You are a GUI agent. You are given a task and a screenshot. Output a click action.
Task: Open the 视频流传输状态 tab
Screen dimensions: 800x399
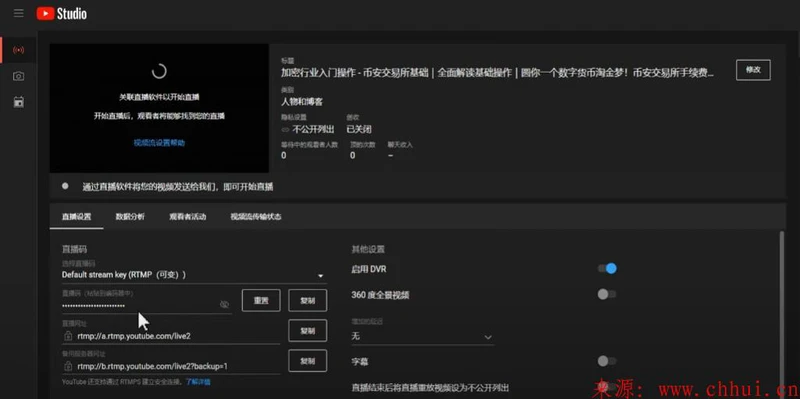[256, 217]
